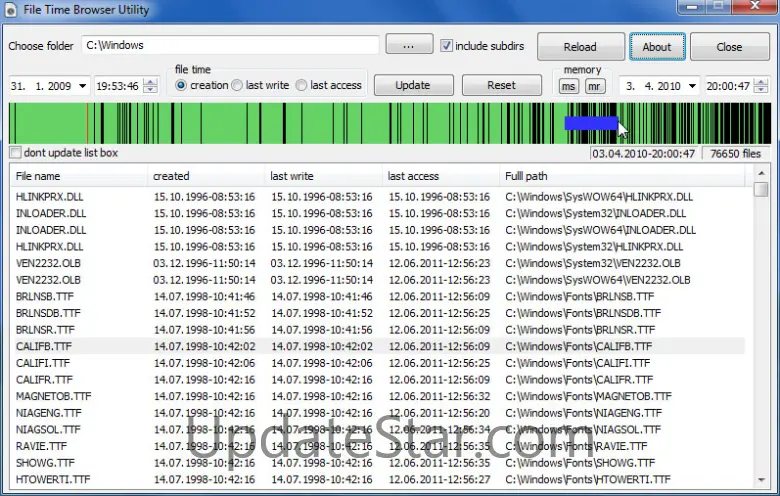Click created time 14.07.1998-10:41:46
Screen dimensions: 780x496
point(204,297)
